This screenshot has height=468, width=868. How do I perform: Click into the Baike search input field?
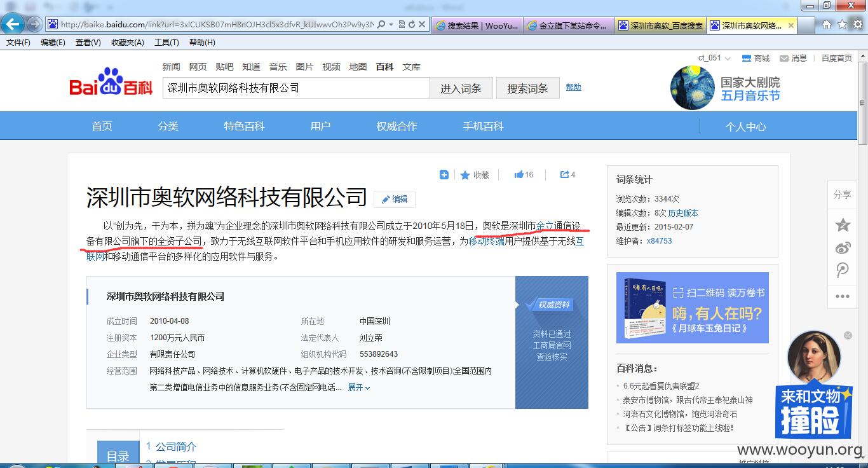[296, 88]
